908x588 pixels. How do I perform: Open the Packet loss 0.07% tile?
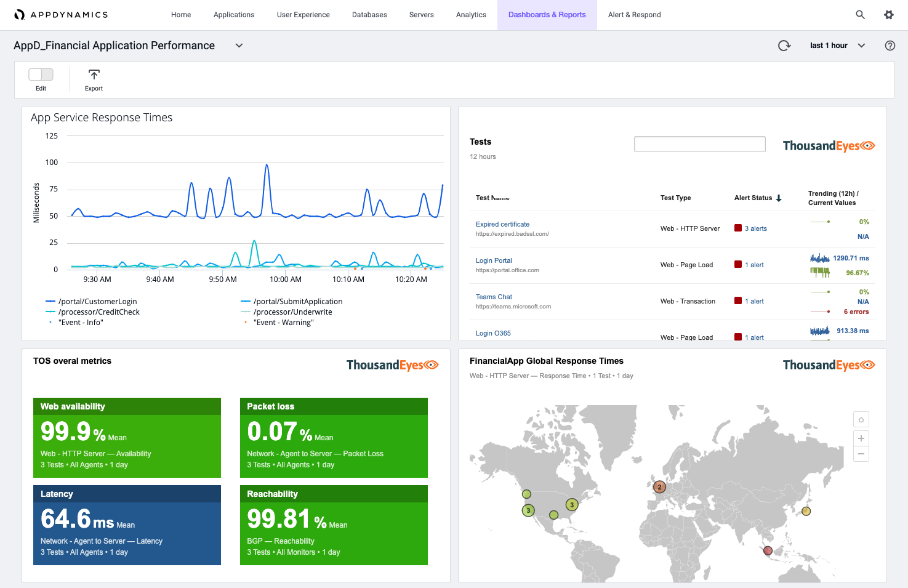pos(334,438)
